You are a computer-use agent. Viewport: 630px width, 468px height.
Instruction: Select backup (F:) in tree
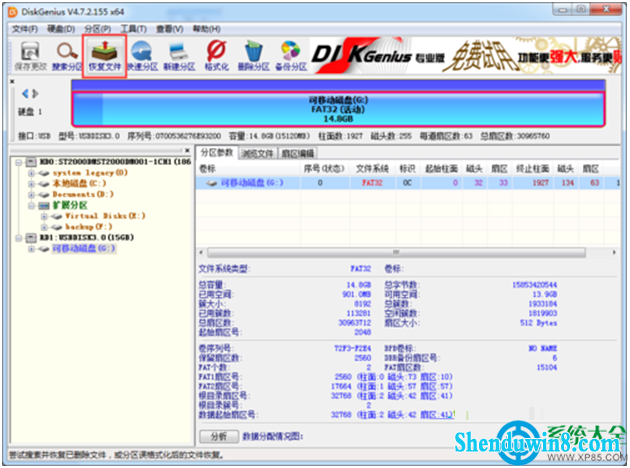(89, 227)
